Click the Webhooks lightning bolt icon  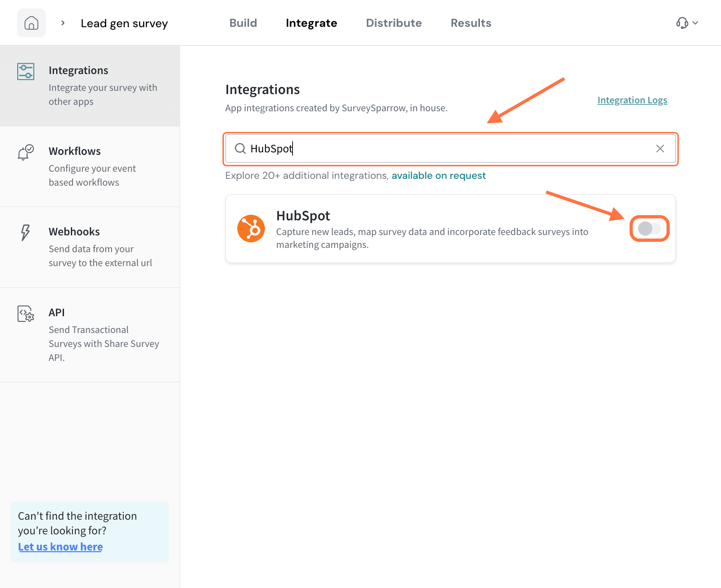[25, 232]
